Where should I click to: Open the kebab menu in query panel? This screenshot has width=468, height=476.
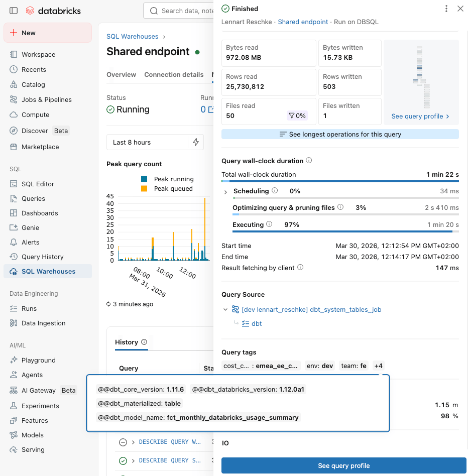point(446,9)
